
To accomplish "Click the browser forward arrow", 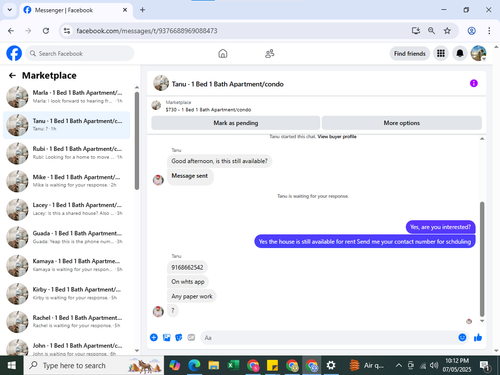I will pos(28,31).
